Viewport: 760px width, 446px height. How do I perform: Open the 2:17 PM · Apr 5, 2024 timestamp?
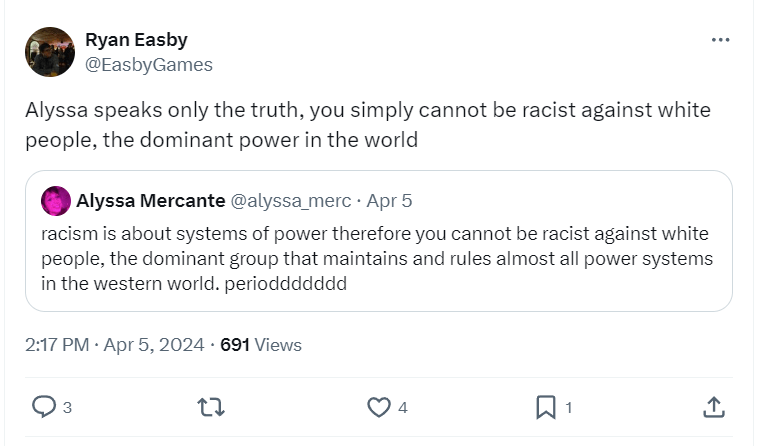point(115,345)
